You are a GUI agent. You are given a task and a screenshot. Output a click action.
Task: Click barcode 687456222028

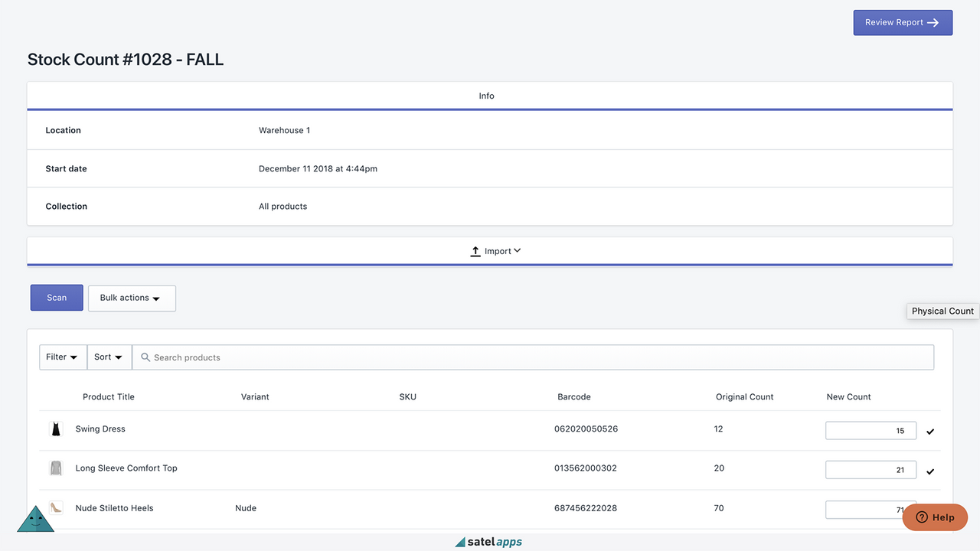click(x=586, y=508)
